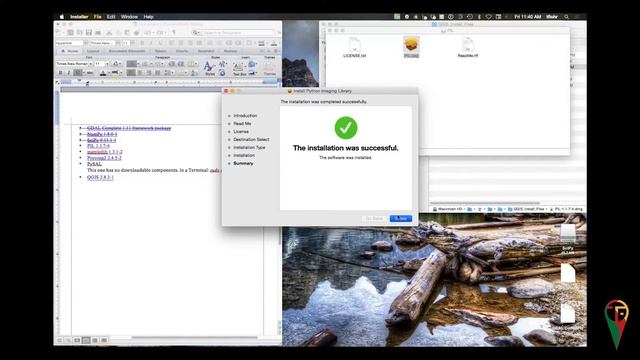Click Word horizontal scrollbar
The image size is (640, 360).
point(194,338)
